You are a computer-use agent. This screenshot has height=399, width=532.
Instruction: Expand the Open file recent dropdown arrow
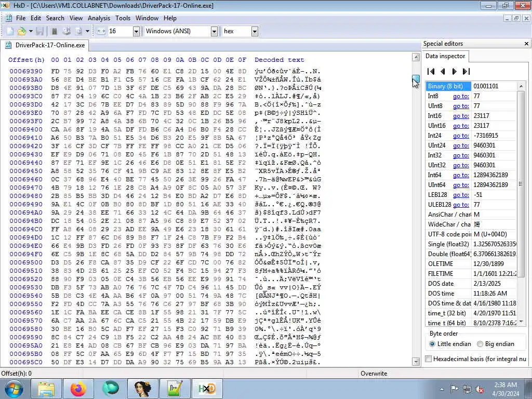click(x=31, y=31)
